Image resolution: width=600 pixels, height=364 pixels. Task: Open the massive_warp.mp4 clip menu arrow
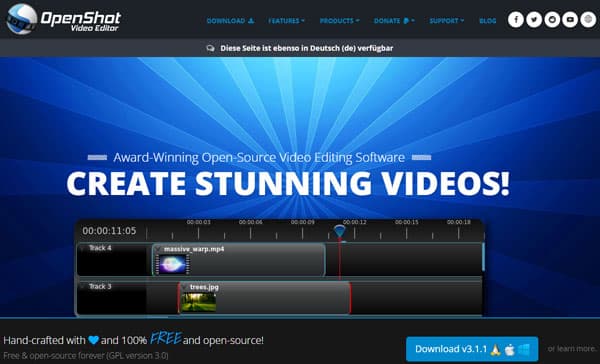pos(158,249)
